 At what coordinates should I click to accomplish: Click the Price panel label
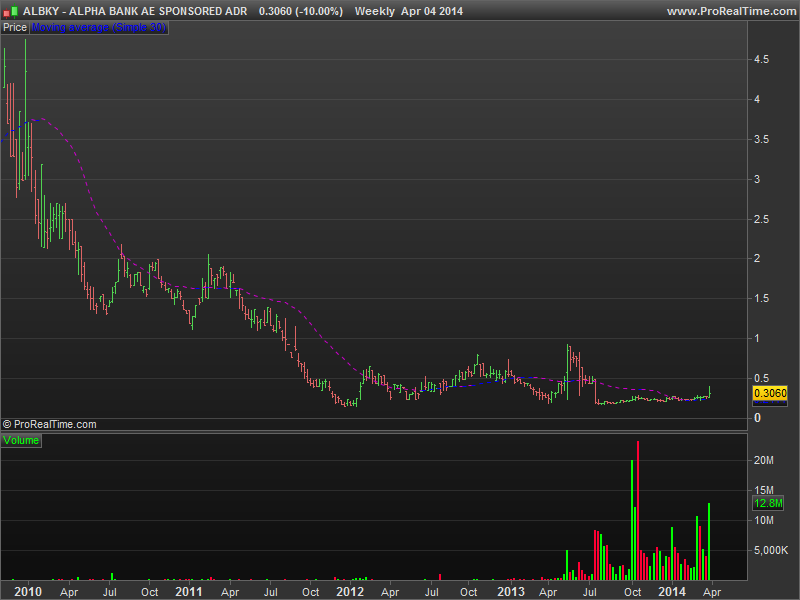coord(15,28)
